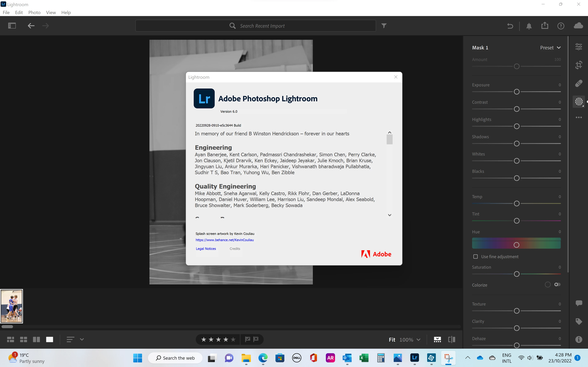The image size is (588, 367).
Task: Flag photo as picked
Action: pyautogui.click(x=248, y=339)
